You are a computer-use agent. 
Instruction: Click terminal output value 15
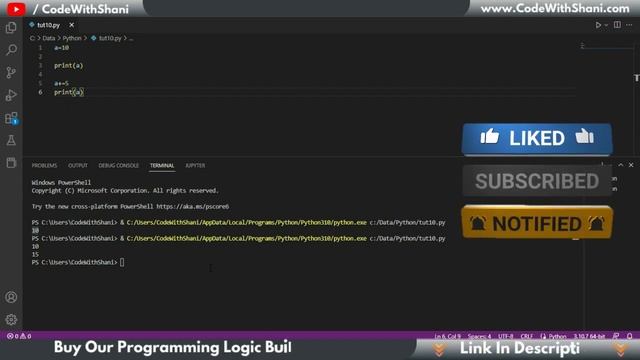(x=35, y=254)
